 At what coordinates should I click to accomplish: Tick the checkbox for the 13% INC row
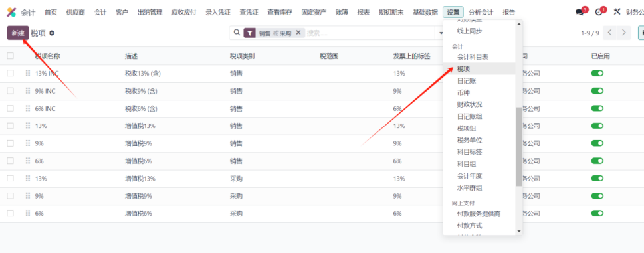click(10, 74)
